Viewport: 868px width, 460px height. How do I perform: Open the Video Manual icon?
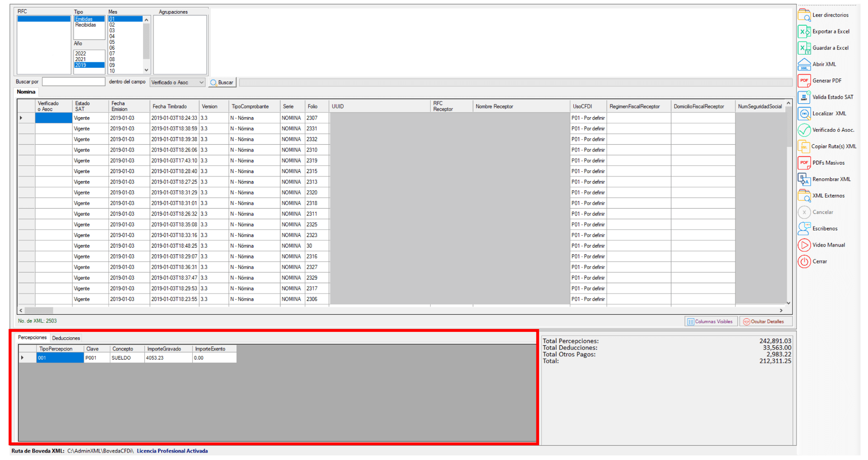coord(804,245)
